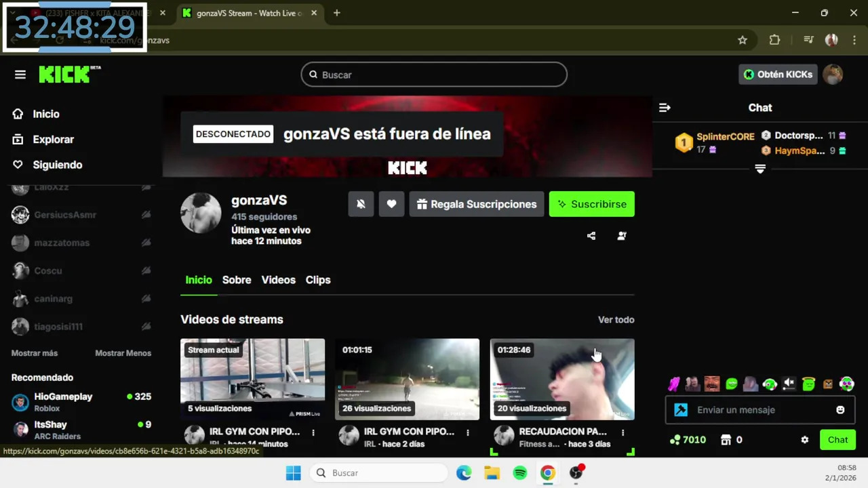Viewport: 868px width, 488px height.
Task: Click the magnifier icon in search bar
Action: pyautogui.click(x=313, y=75)
